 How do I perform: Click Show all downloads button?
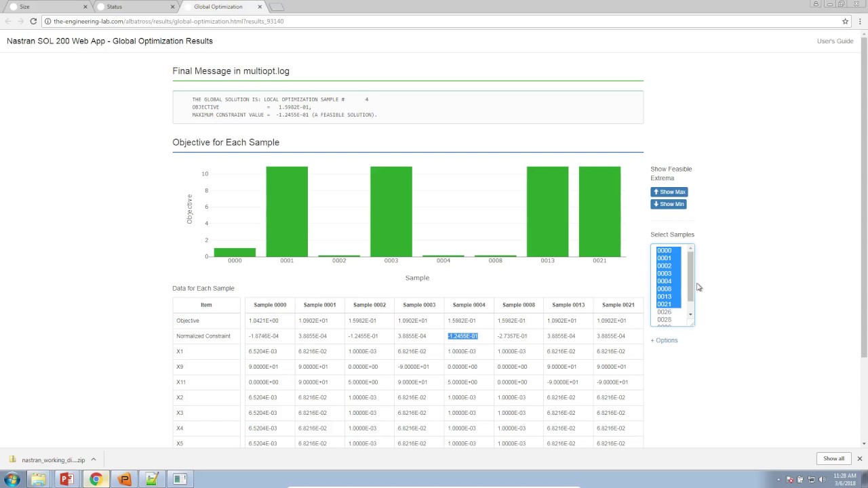(834, 459)
